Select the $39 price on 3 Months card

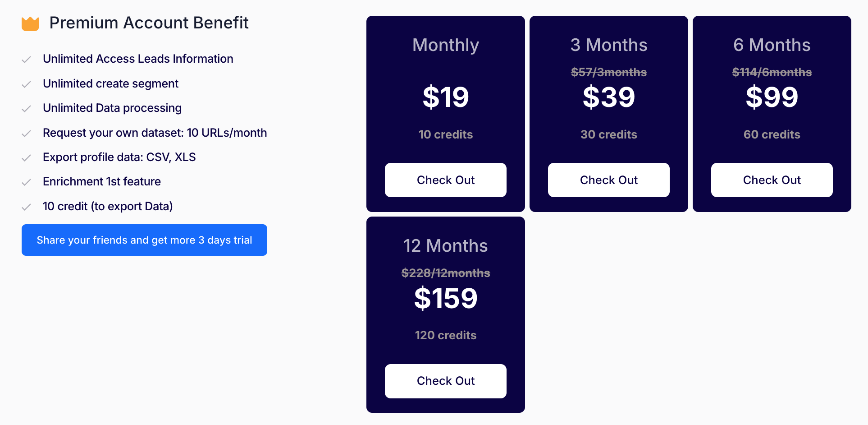click(x=608, y=97)
